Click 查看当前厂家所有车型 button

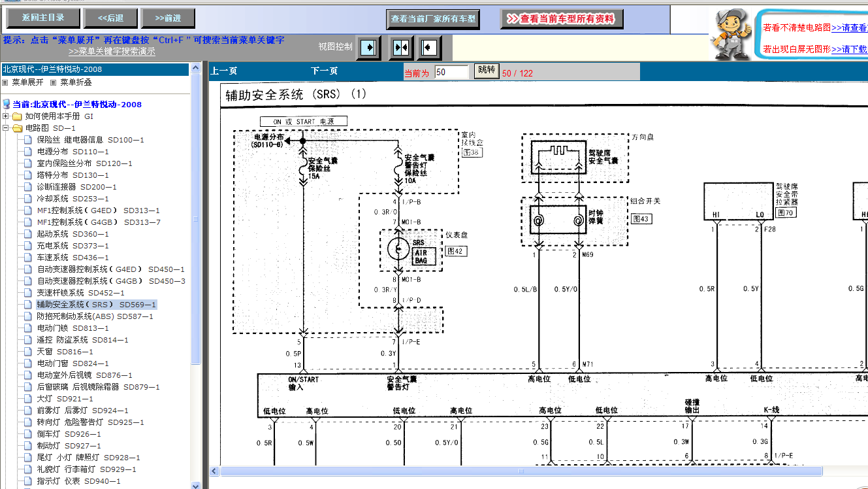tap(434, 19)
